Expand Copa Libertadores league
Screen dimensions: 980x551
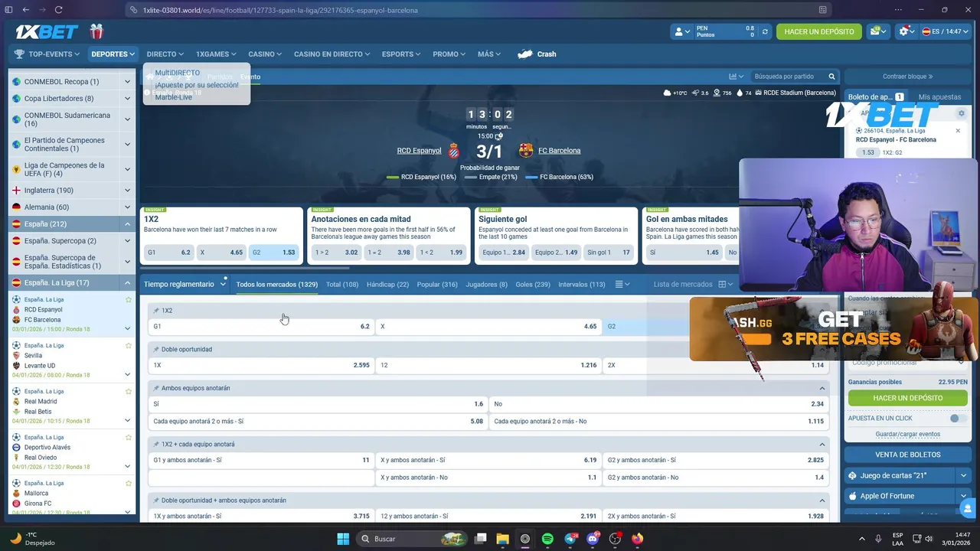(x=127, y=99)
